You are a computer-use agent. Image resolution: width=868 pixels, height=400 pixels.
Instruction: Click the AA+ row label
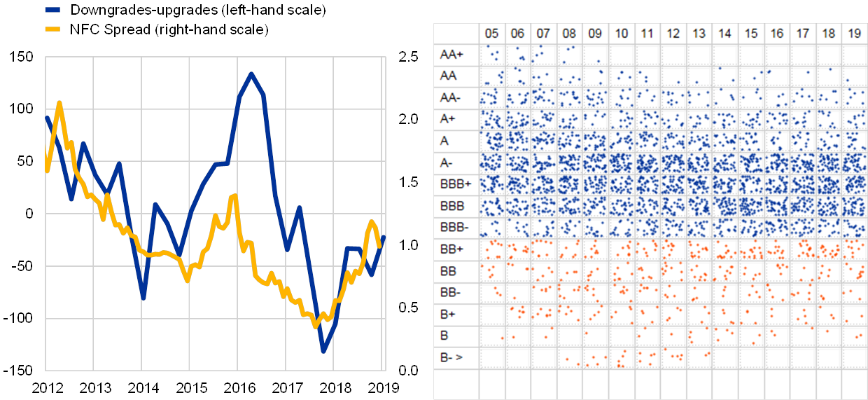coord(451,54)
